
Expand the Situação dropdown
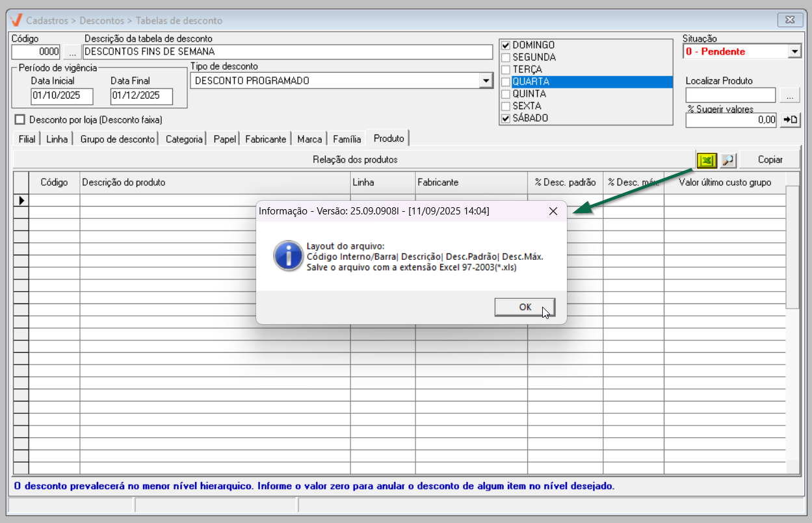coord(794,51)
